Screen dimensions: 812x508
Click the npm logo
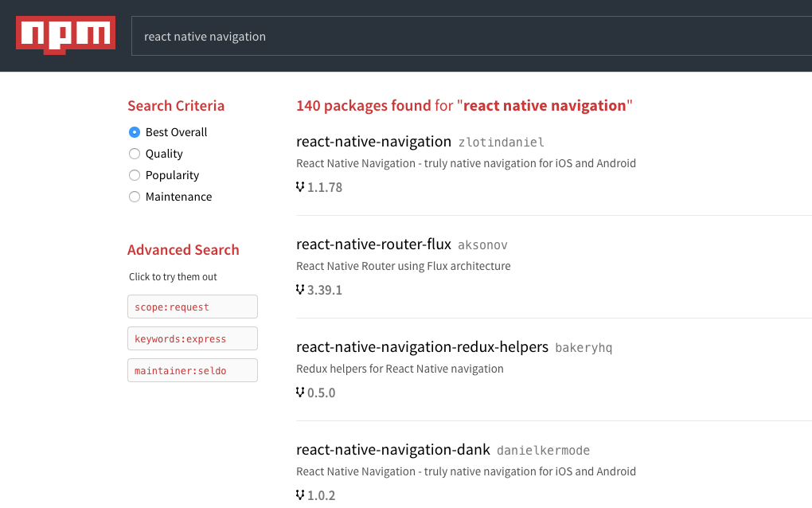tap(66, 35)
